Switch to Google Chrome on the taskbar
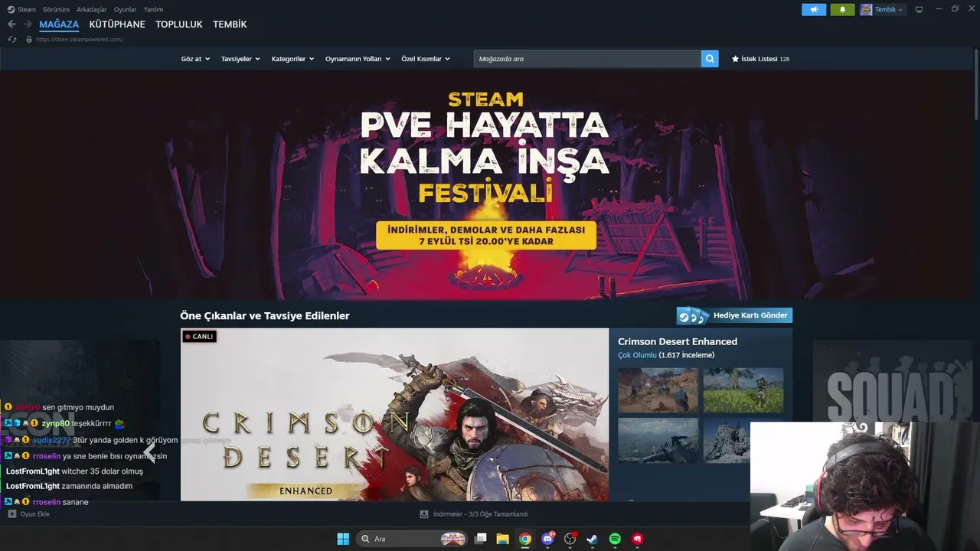Screen dimensions: 980x551 [525, 539]
